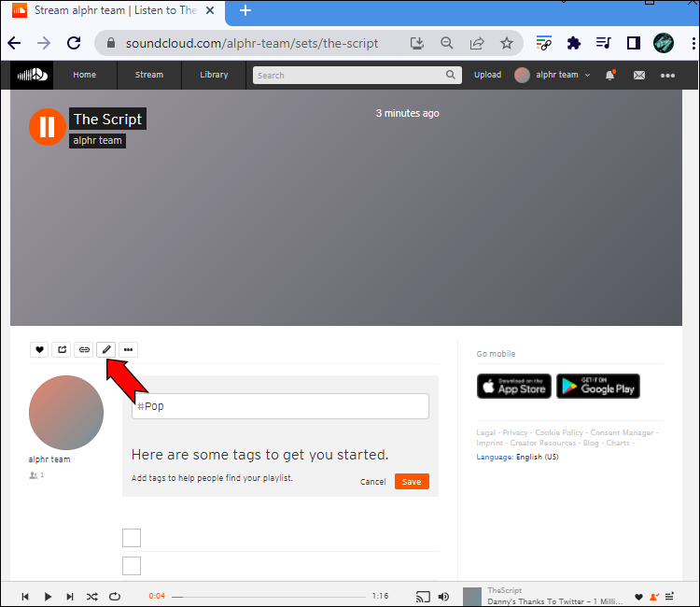
Task: Click the #Pop tags input field
Action: coord(280,406)
